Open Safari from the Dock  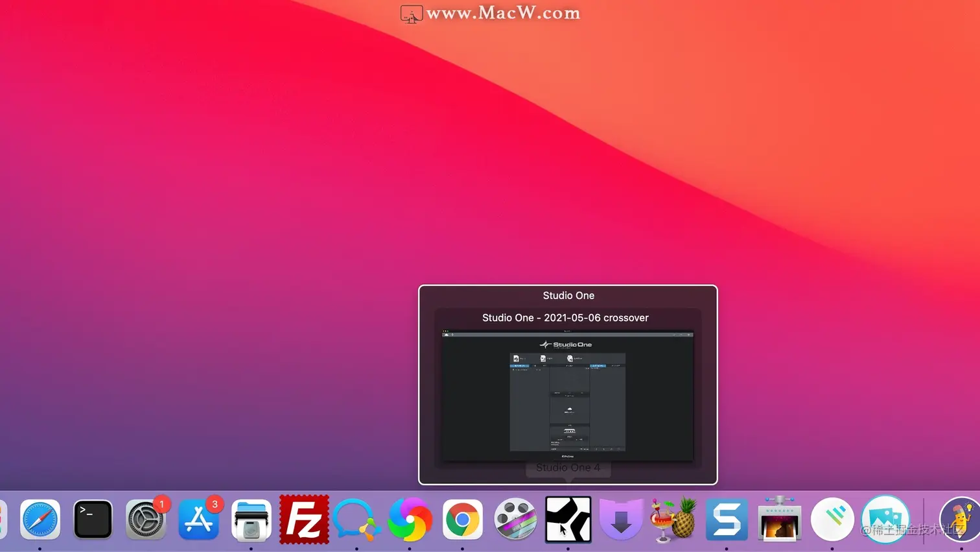coord(40,520)
